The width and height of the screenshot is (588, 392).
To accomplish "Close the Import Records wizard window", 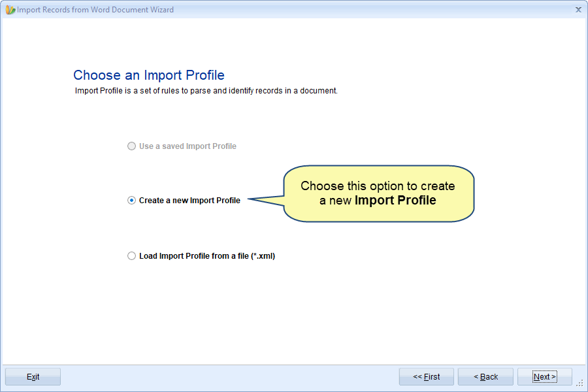I will tap(578, 10).
